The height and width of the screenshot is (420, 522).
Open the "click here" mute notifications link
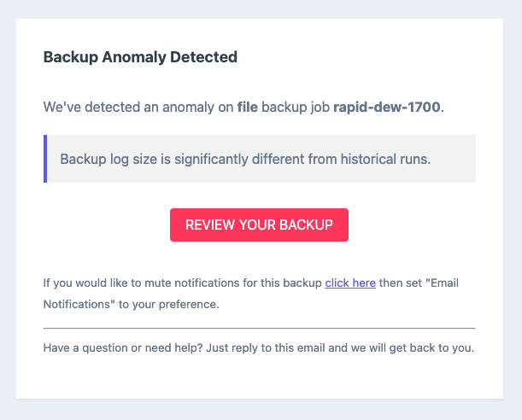[350, 283]
